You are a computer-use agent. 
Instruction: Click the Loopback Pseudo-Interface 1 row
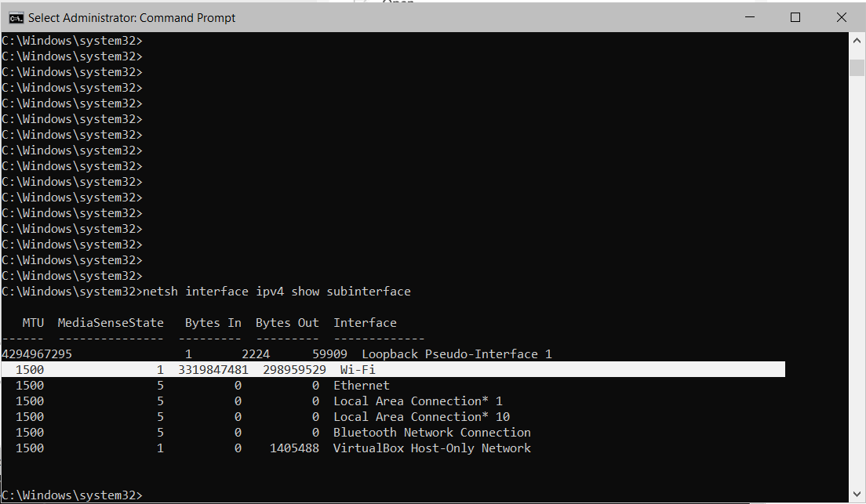click(x=277, y=354)
